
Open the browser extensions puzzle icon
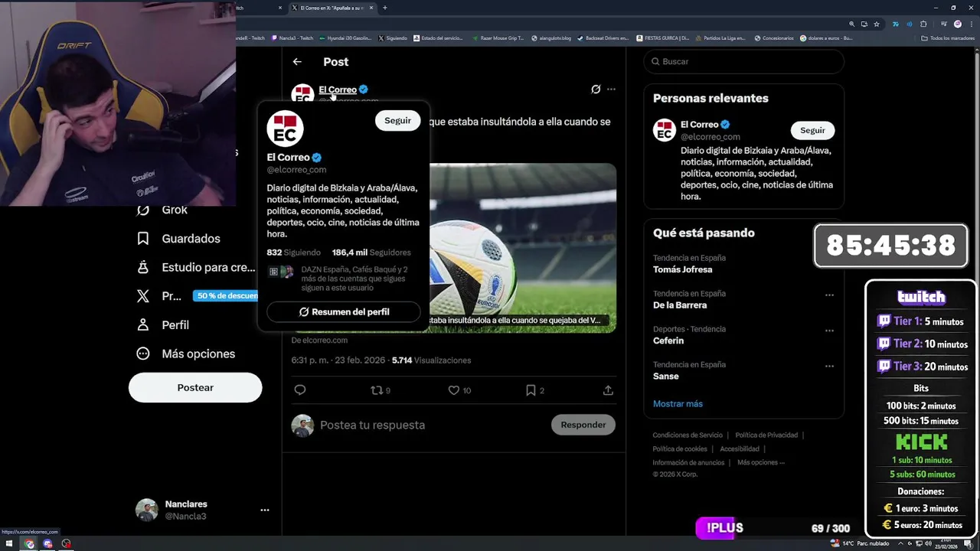pos(923,24)
